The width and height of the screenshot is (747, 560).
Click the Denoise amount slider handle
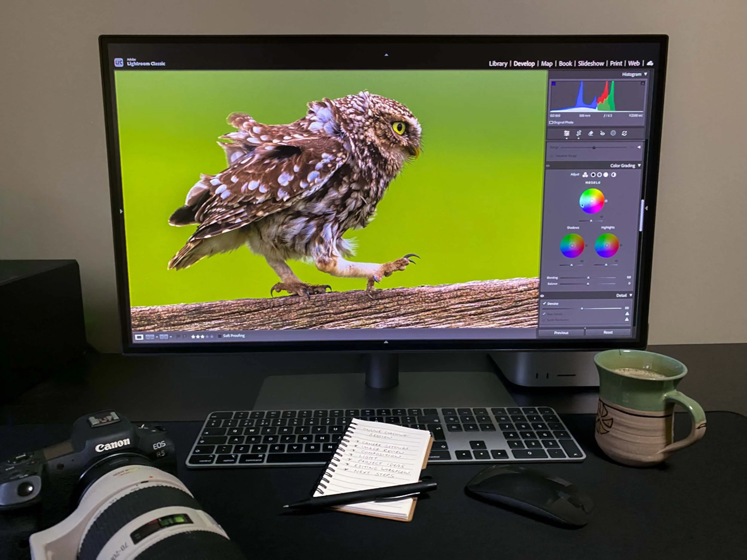click(x=582, y=309)
